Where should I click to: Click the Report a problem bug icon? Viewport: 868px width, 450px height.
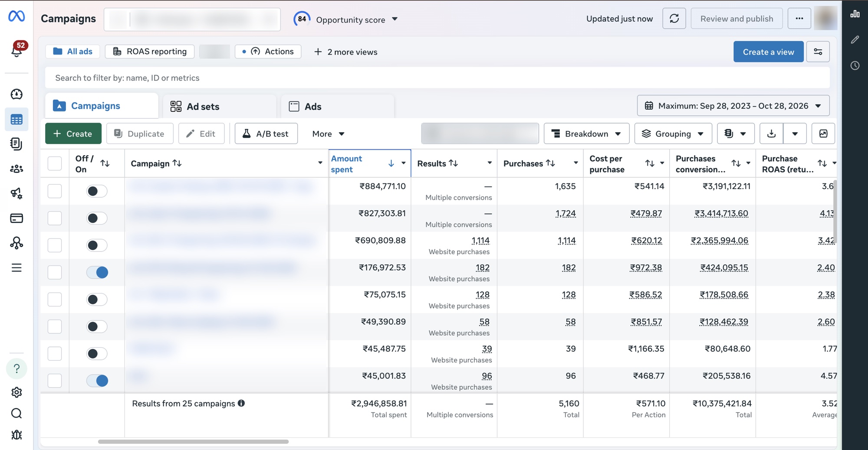pos(16,435)
